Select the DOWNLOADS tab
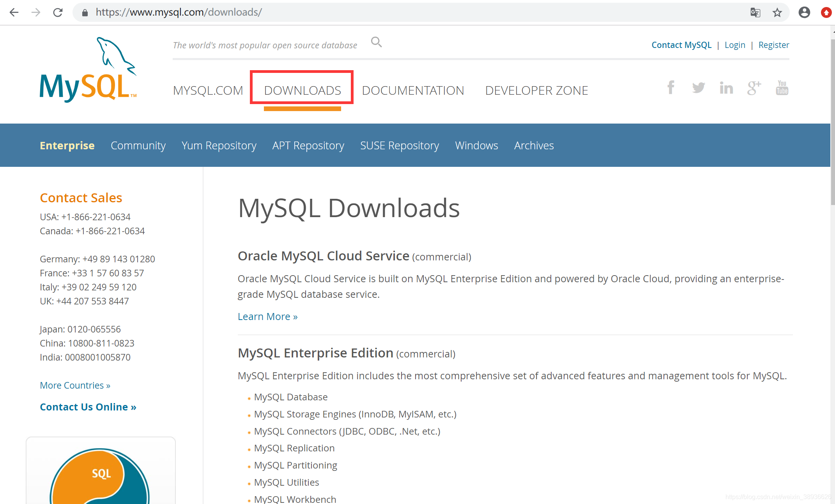835x504 pixels. tap(303, 90)
